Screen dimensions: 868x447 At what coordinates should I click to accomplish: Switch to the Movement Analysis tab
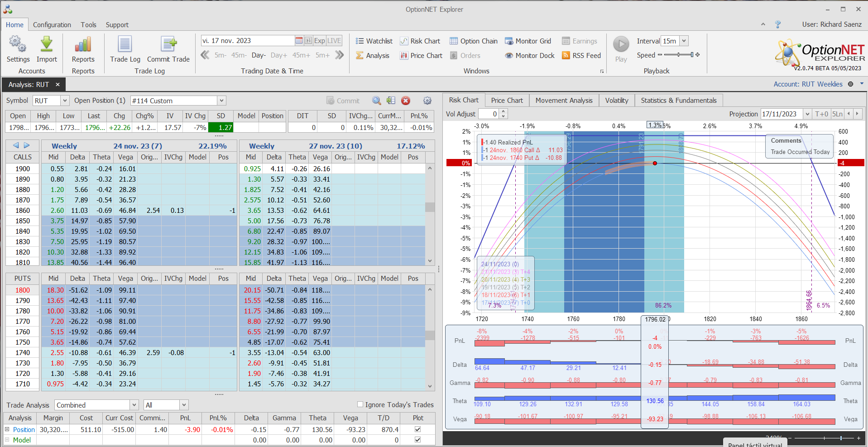point(564,101)
